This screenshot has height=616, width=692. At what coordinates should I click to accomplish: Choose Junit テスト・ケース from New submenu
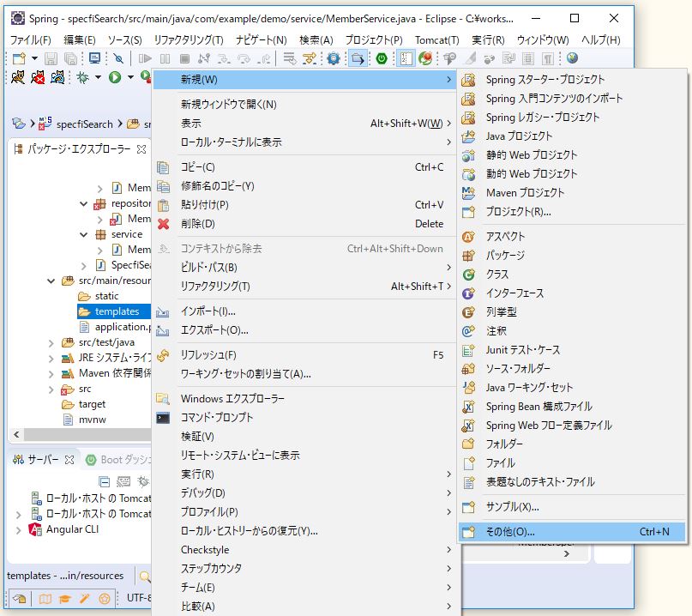point(572,350)
